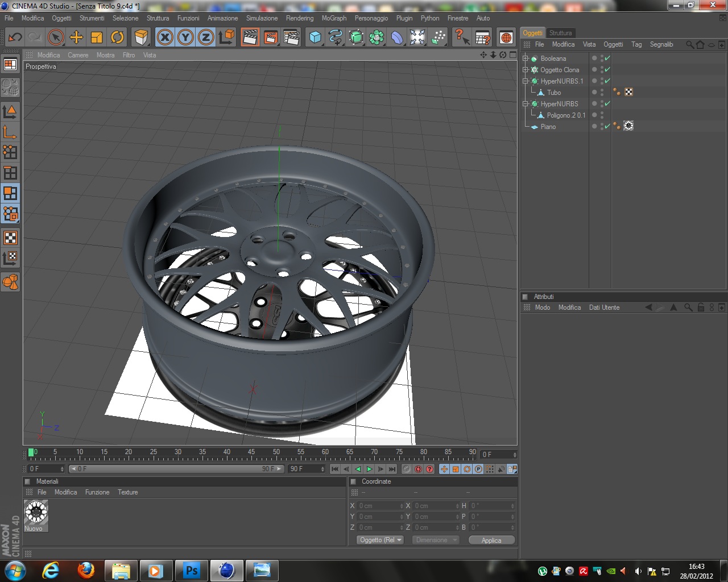The image size is (728, 582).
Task: Render the active view clapperboard icon
Action: [x=249, y=38]
